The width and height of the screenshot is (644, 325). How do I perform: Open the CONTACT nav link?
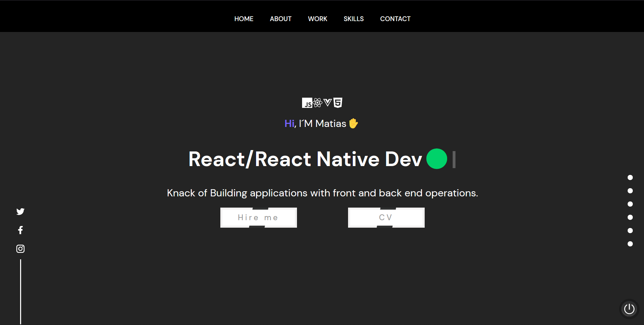coord(395,19)
